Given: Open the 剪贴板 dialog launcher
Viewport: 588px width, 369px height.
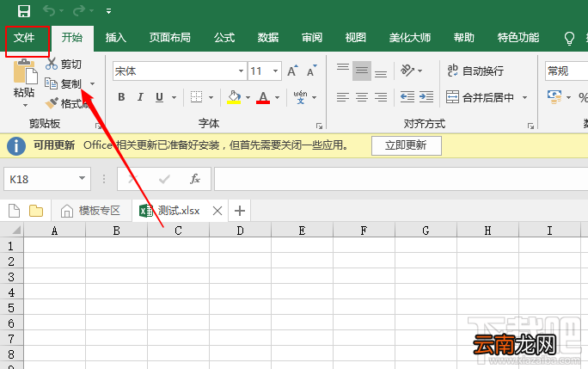Looking at the screenshot, I should coord(98,126).
